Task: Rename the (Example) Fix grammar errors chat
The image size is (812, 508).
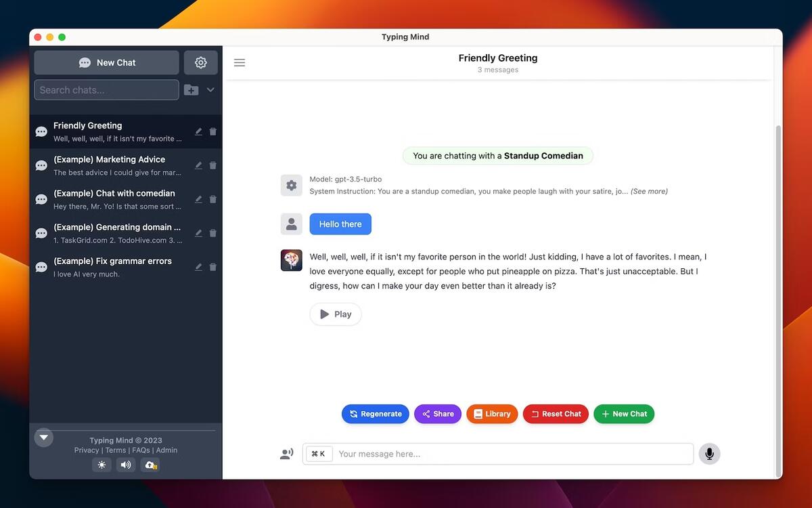Action: tap(198, 267)
